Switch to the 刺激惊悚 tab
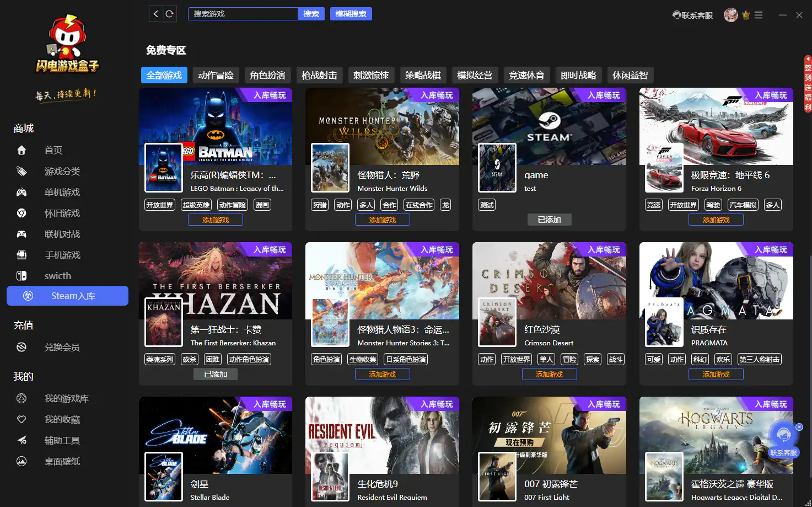812x507 pixels. [371, 75]
